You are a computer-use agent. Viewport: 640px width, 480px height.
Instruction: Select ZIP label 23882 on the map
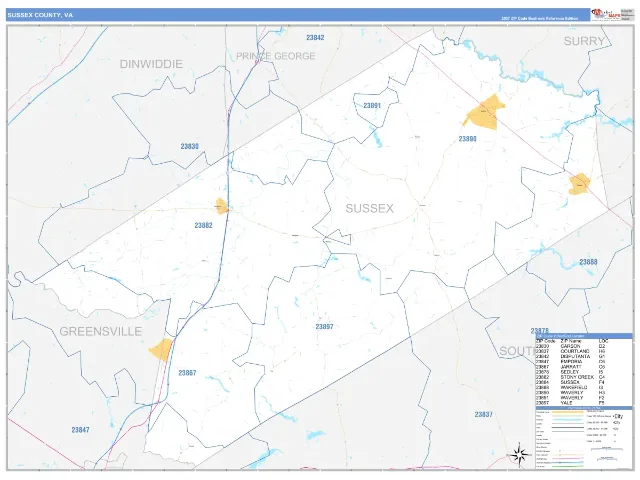click(x=203, y=225)
